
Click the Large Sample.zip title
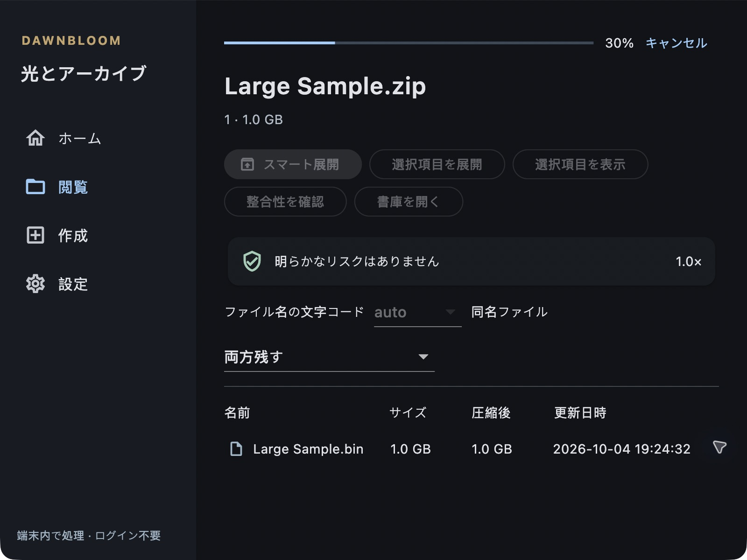pyautogui.click(x=325, y=86)
